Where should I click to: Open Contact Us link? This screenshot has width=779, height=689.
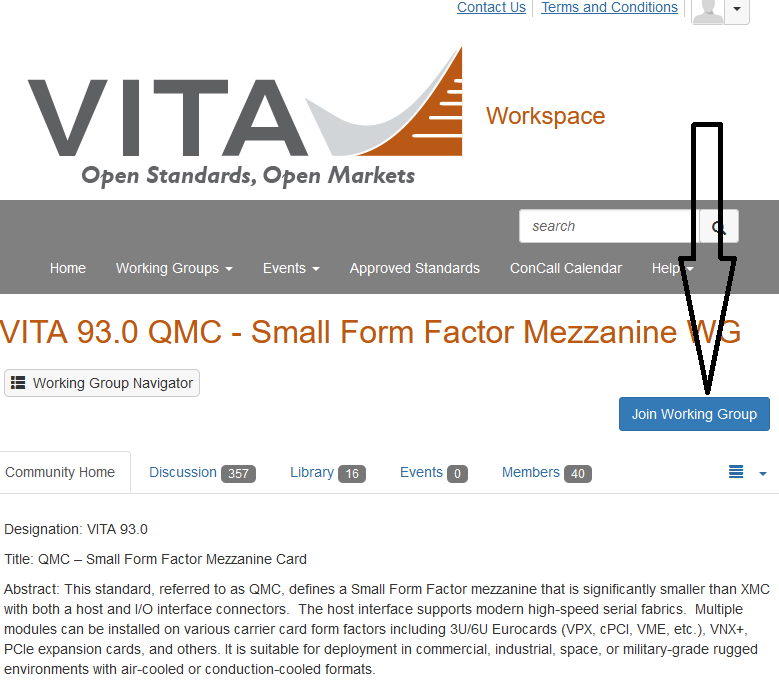[x=491, y=7]
